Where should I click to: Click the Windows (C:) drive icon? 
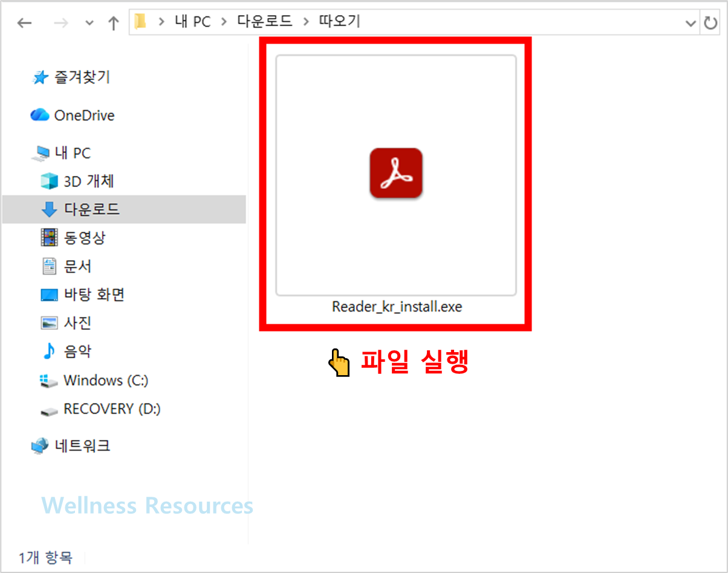pyautogui.click(x=48, y=381)
